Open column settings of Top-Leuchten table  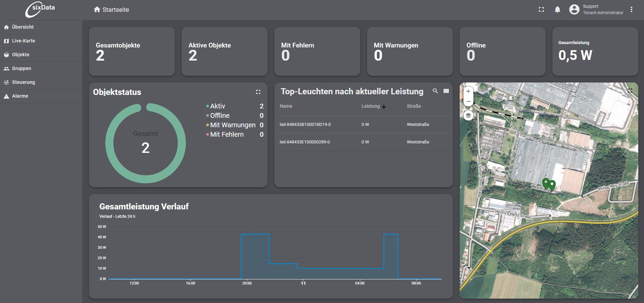click(446, 91)
